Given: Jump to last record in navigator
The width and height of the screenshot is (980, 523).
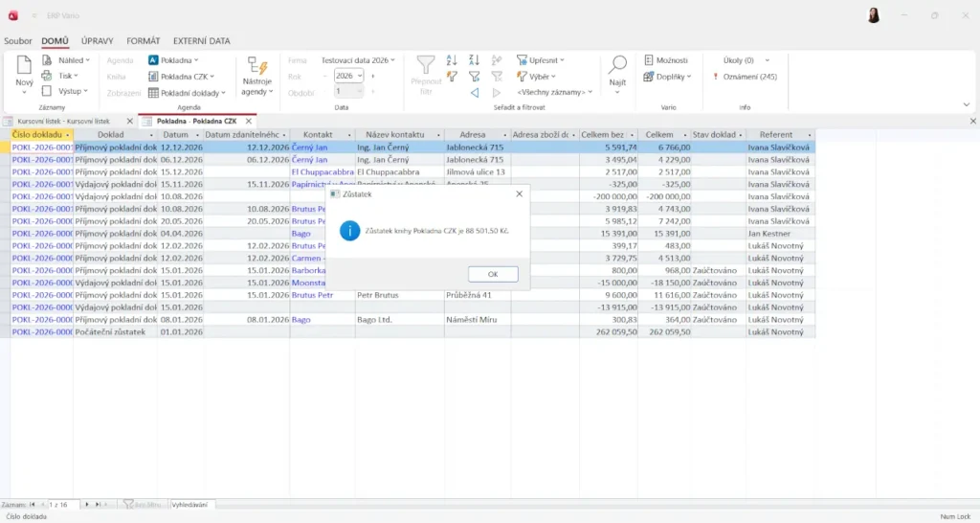Looking at the screenshot, I should tap(98, 504).
